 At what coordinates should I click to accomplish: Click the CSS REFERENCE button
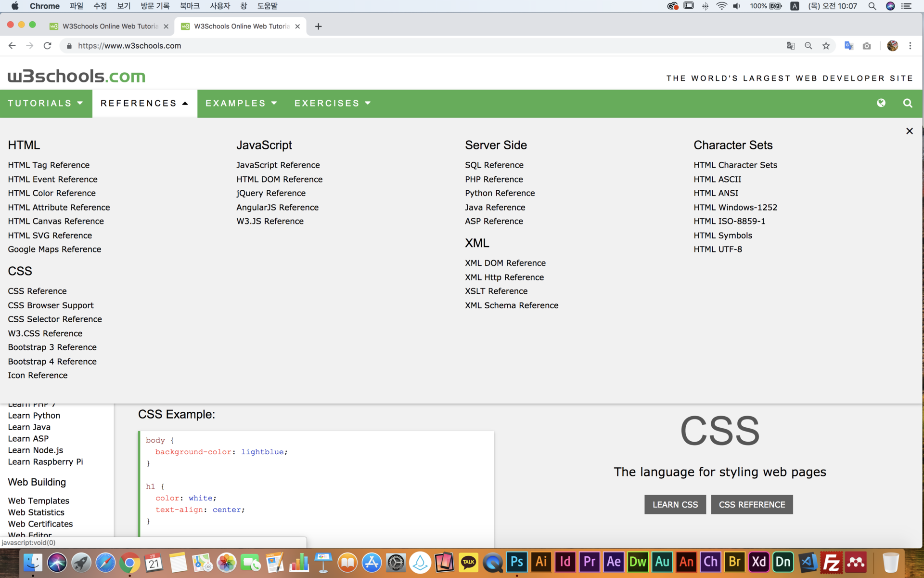click(752, 504)
